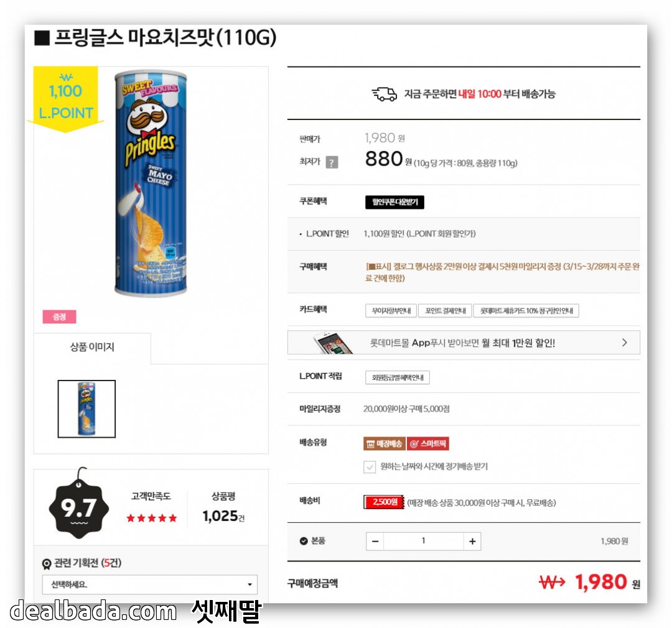Decrease quantity with the minus button

375,542
